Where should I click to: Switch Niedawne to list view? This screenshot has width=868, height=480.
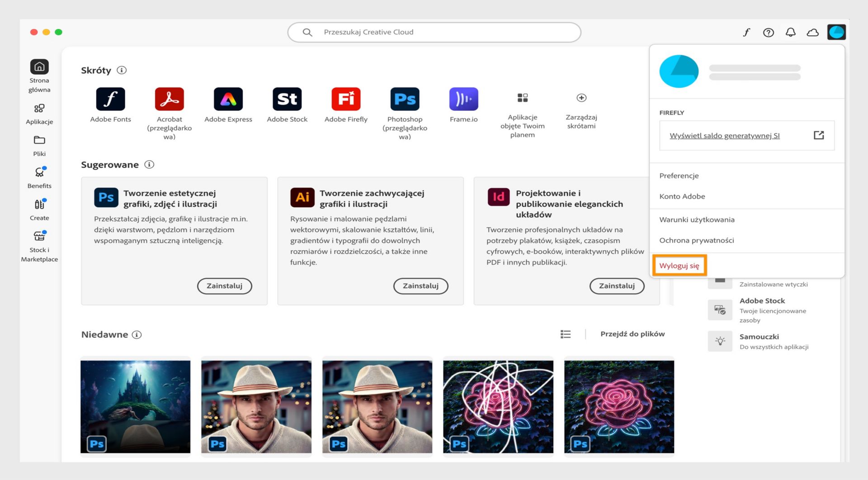pyautogui.click(x=566, y=334)
